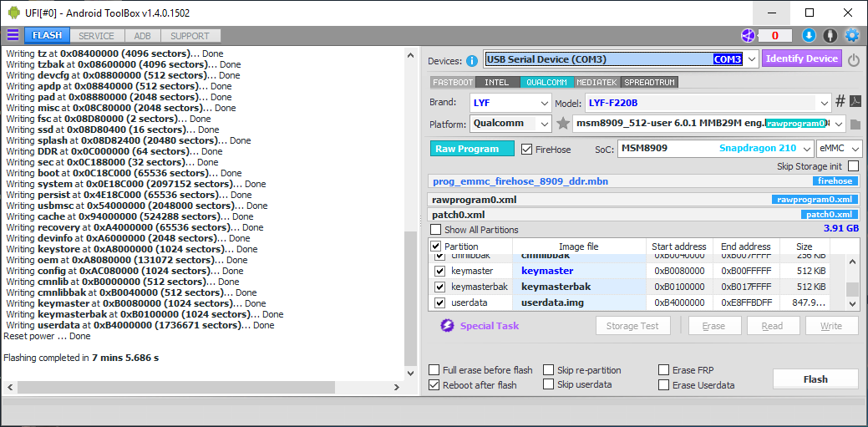Click the power icon beside Identify Device
The height and width of the screenshot is (427, 868).
[854, 60]
